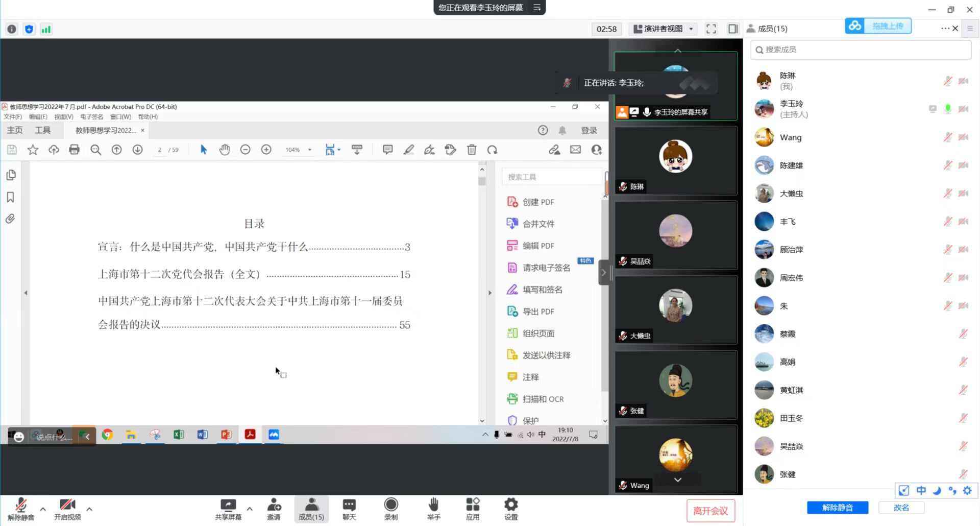Open the 演讲者视图 view dropdown
Viewport: 980px width, 526px height.
click(664, 29)
